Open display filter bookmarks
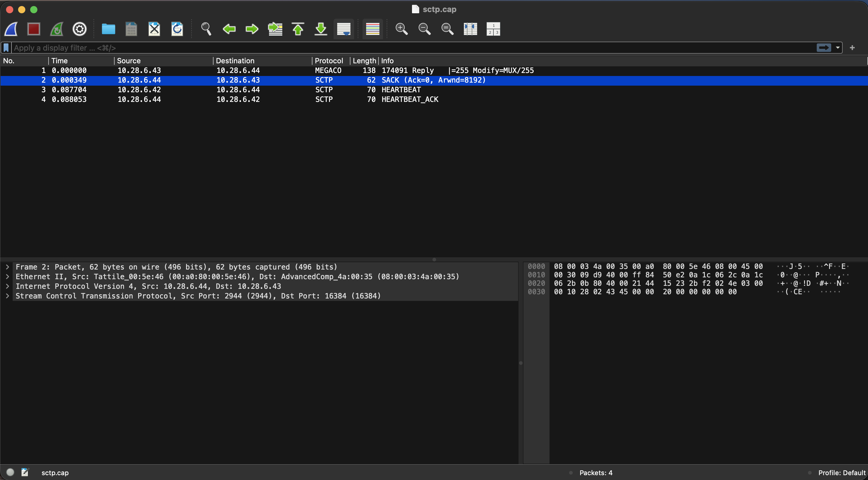The image size is (868, 480). (x=6, y=48)
